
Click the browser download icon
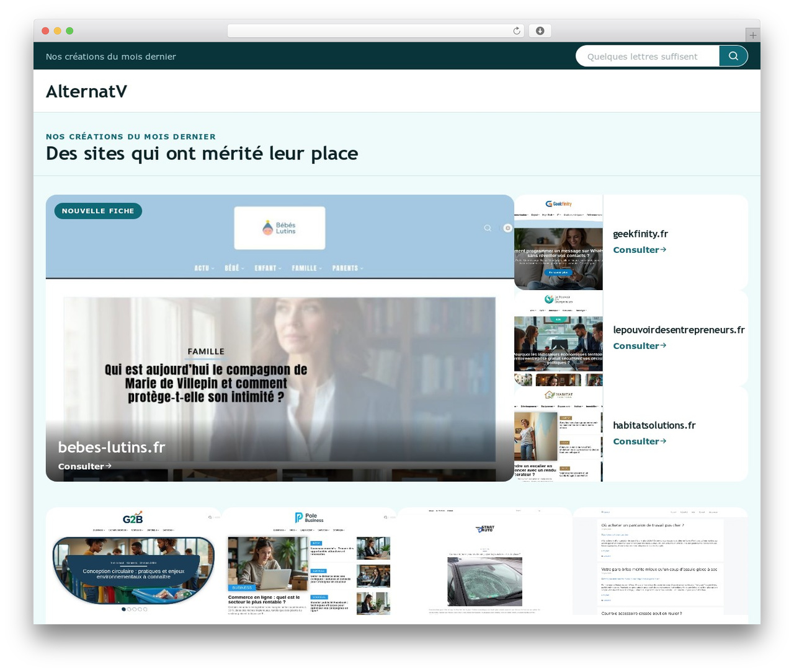point(540,31)
